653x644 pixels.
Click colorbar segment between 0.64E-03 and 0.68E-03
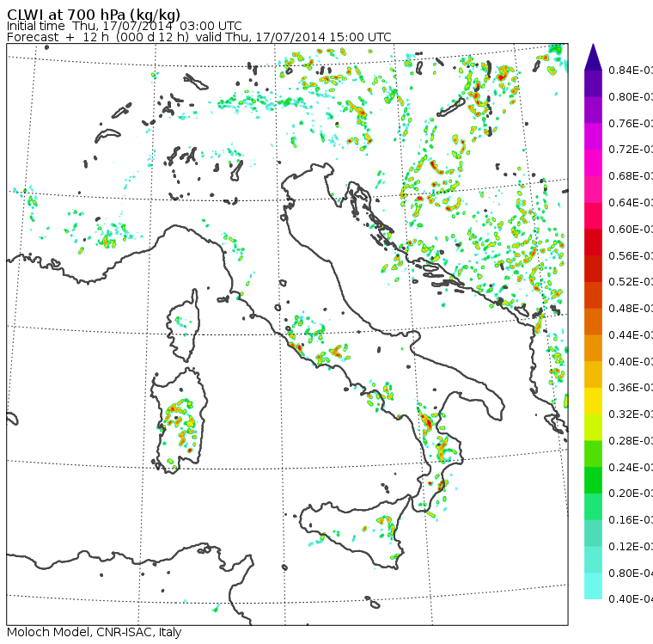click(x=594, y=189)
